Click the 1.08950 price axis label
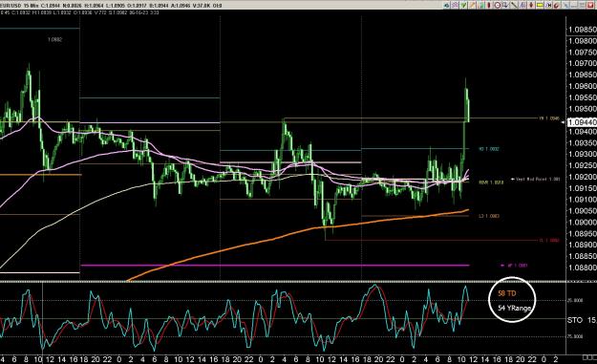597x364 pixels. (583, 234)
